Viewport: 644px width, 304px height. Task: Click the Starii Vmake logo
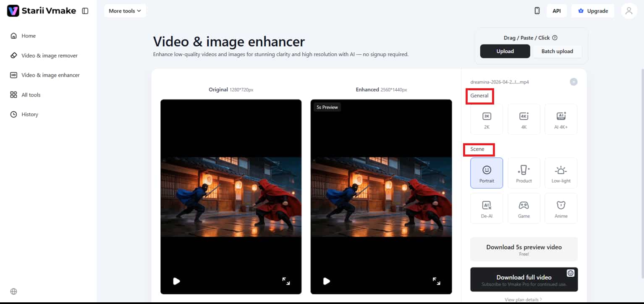pyautogui.click(x=42, y=11)
